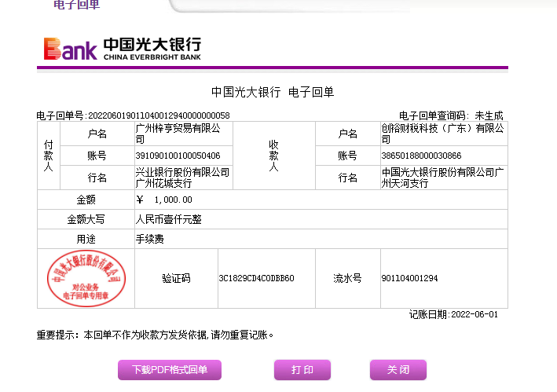
Task: Click the payee account number 38650188000030866
Action: (x=421, y=156)
